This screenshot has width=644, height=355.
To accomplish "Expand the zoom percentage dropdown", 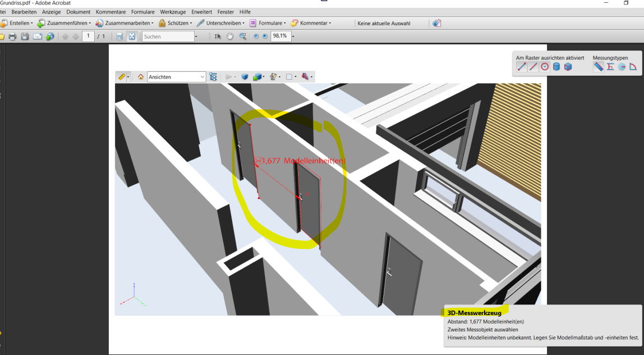I will tap(293, 37).
